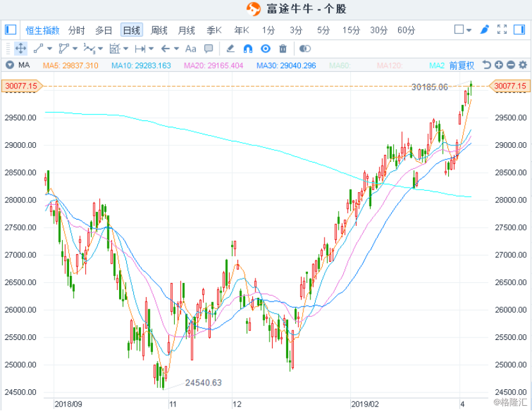Select the left arrow annotation tool

pos(165,49)
